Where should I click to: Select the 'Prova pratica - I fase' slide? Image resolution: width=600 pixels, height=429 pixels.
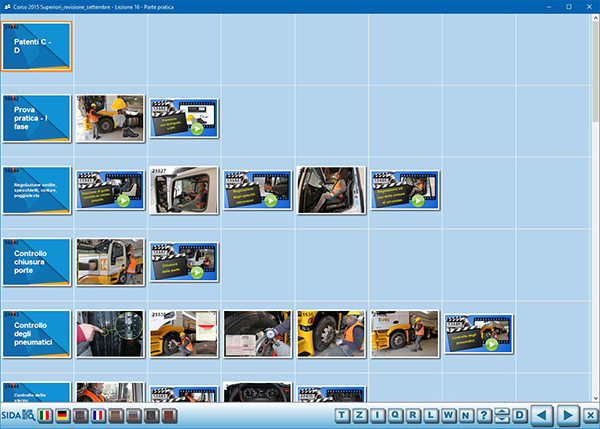(37, 118)
